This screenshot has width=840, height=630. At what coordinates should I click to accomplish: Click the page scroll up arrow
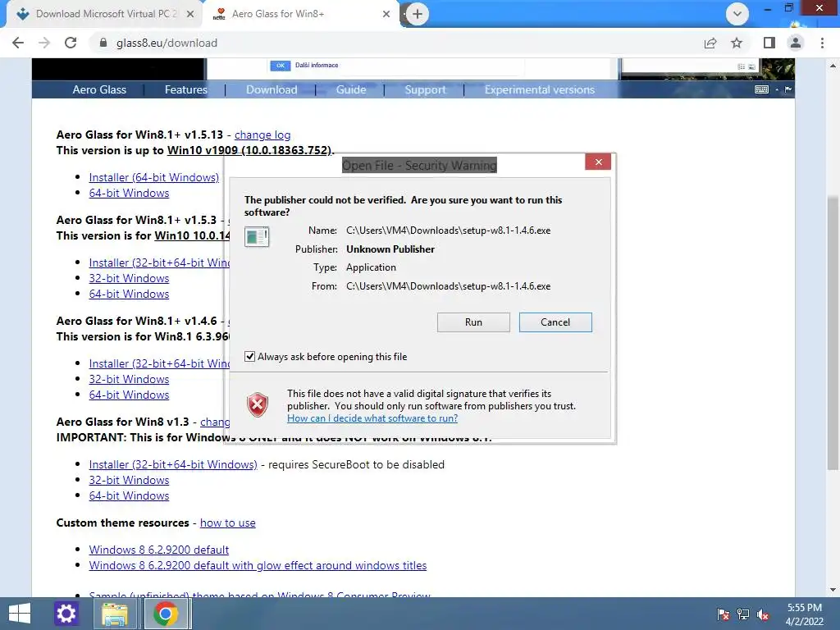tap(833, 66)
